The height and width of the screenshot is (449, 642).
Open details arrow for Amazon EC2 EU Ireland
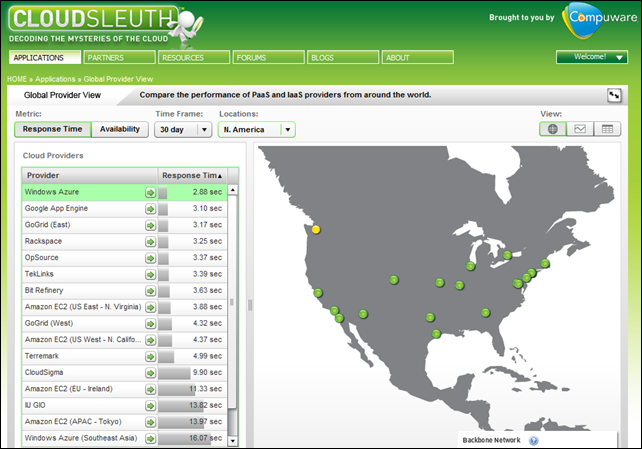(x=150, y=389)
